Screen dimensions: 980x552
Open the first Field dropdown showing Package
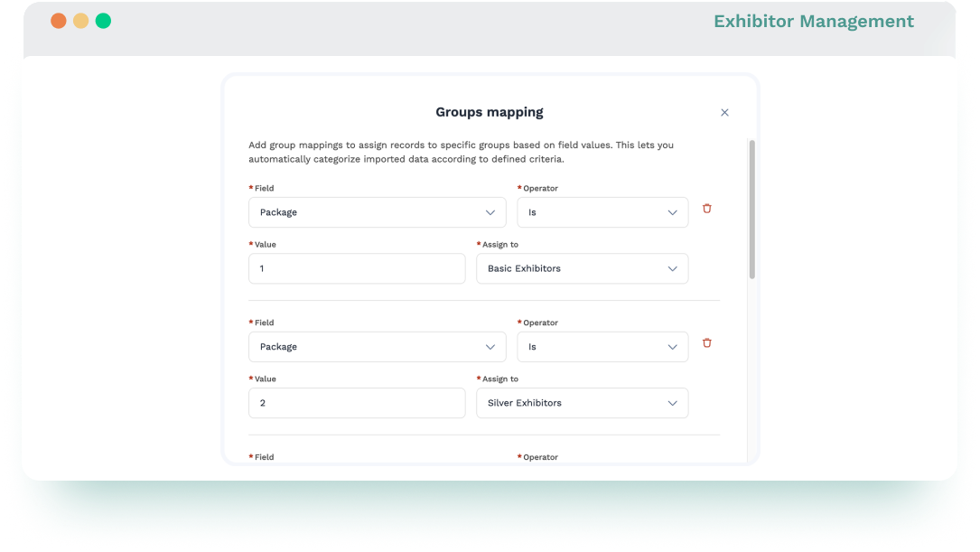point(377,212)
